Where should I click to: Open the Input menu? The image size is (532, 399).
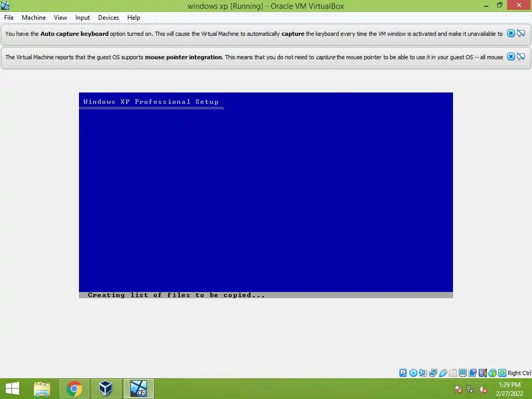pos(83,18)
